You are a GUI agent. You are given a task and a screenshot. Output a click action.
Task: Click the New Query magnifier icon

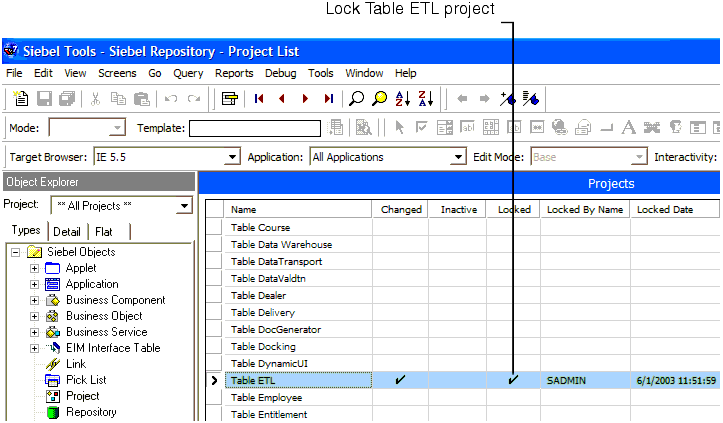point(356,98)
